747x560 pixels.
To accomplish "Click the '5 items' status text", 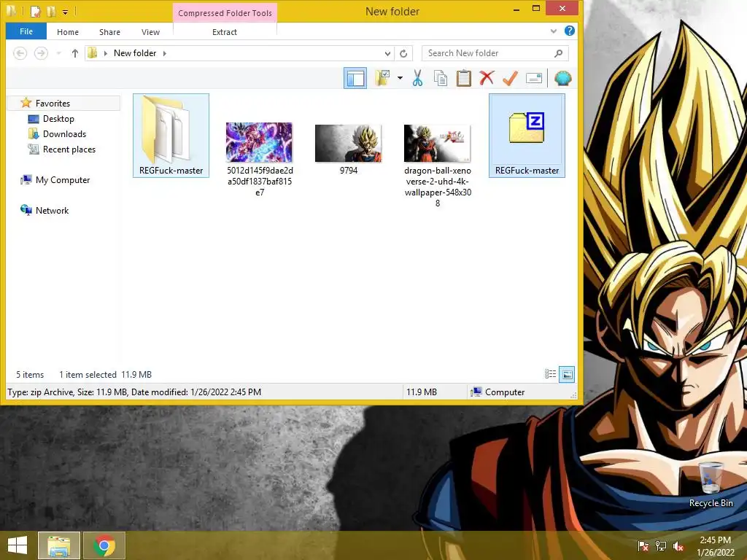I will point(30,375).
